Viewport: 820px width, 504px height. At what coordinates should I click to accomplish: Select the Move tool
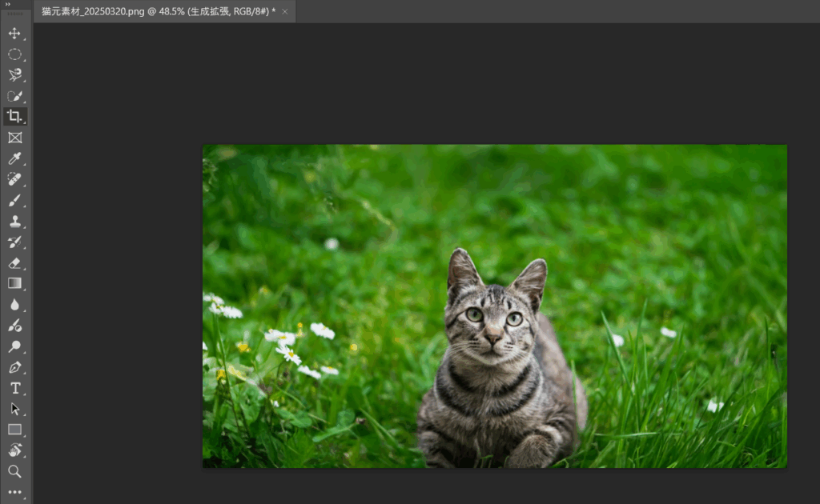pyautogui.click(x=14, y=34)
